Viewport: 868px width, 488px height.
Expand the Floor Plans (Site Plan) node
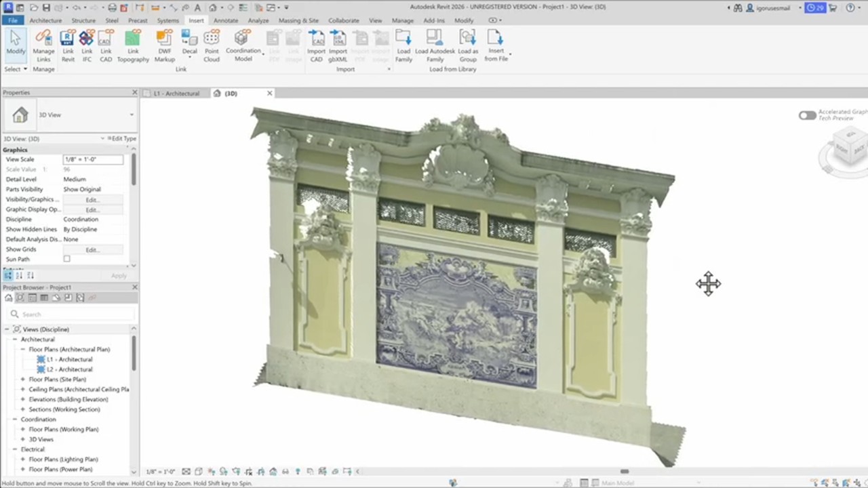pos(23,380)
